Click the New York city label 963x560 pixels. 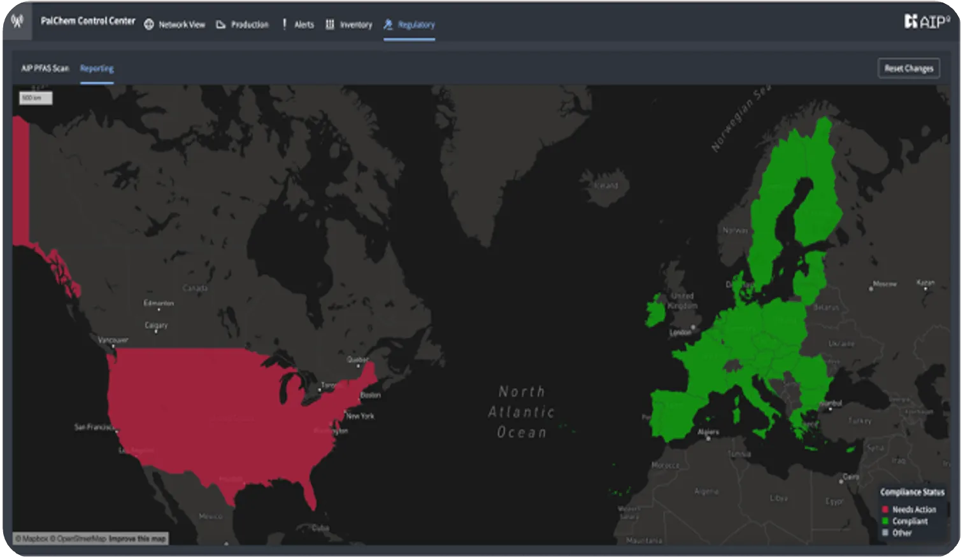pyautogui.click(x=360, y=416)
